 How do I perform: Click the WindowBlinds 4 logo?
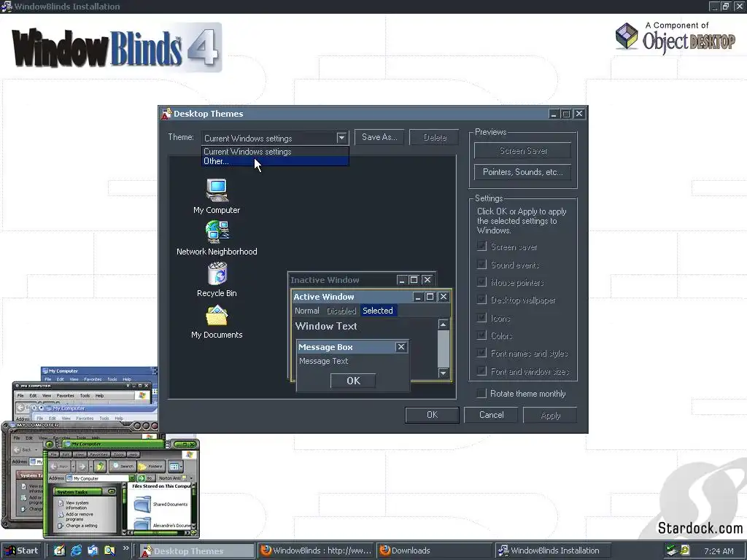click(116, 47)
